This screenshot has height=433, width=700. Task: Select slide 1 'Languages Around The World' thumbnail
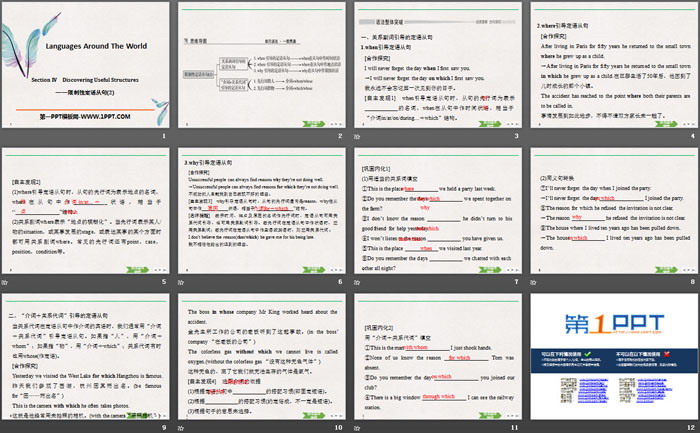point(86,65)
